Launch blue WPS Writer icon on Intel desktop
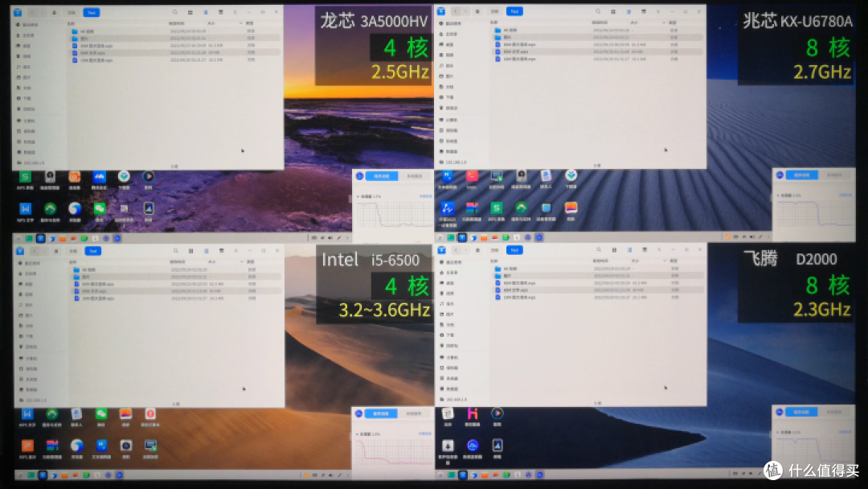Viewport: 868px width, 489px height. (x=27, y=414)
